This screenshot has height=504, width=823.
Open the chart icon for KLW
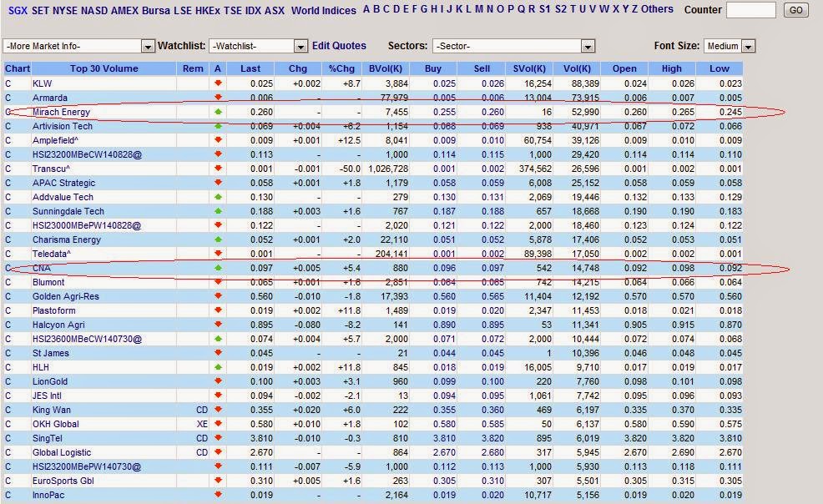(x=8, y=83)
